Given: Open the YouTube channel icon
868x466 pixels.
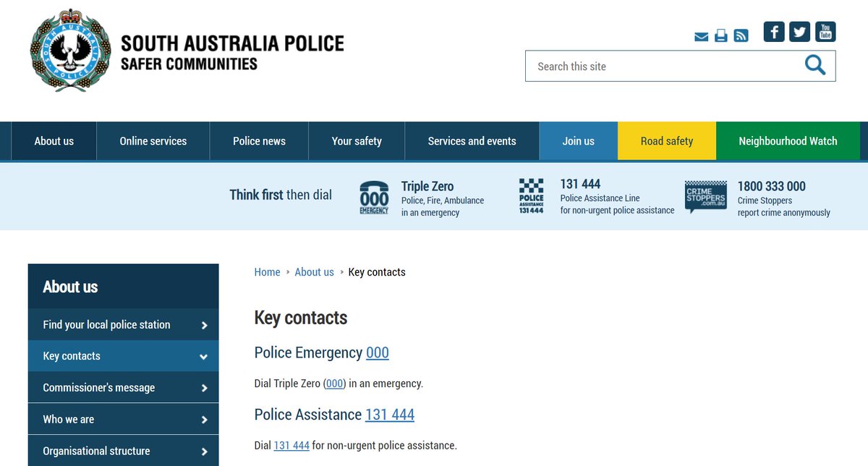Looking at the screenshot, I should [825, 32].
